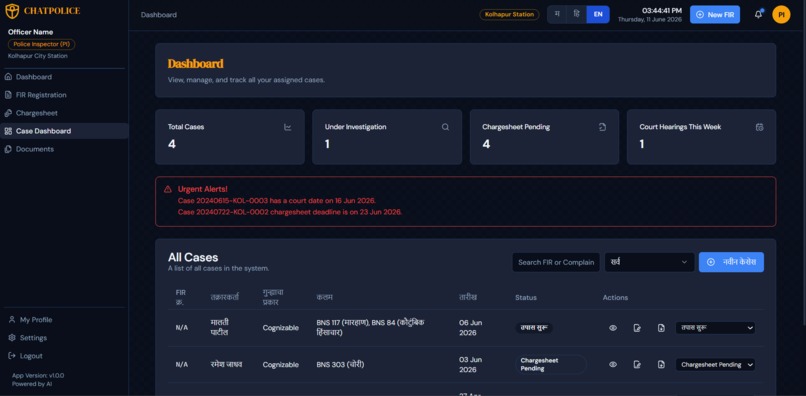Click the alert about Case 20240722-KOL-0002
The height and width of the screenshot is (396, 806).
290,212
